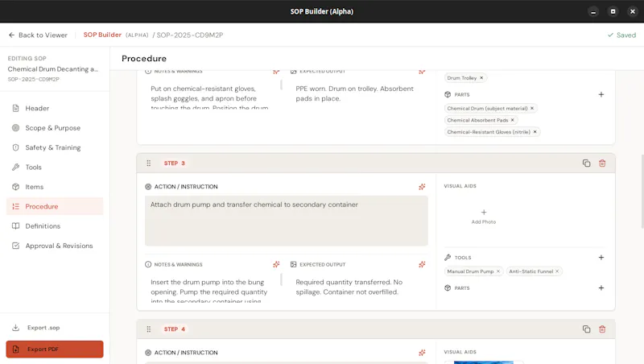The width and height of the screenshot is (644, 364).
Task: Click AI sparkle icon for Step 4 Action/Instruction
Action: coord(422,353)
